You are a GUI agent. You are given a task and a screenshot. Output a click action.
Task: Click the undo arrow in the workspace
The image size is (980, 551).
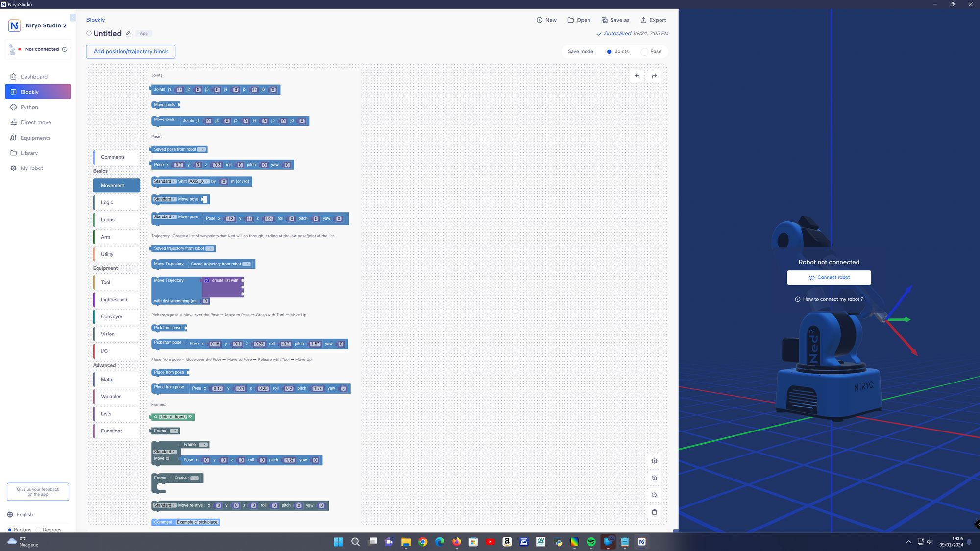(637, 76)
